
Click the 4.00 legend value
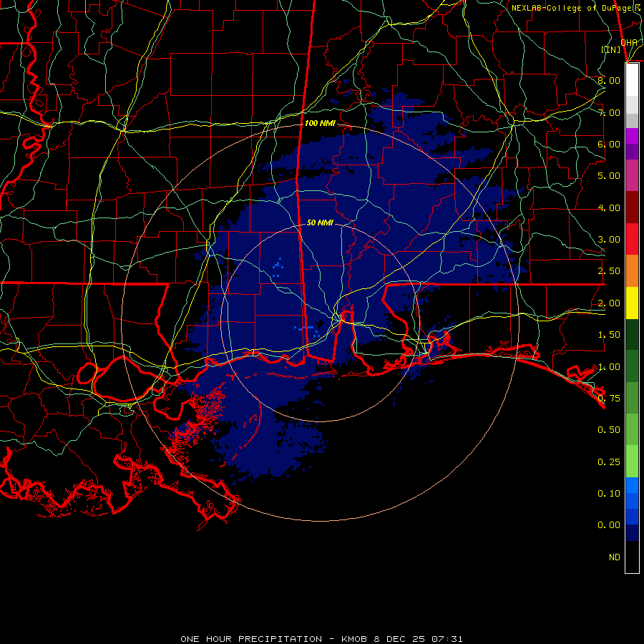pos(609,208)
